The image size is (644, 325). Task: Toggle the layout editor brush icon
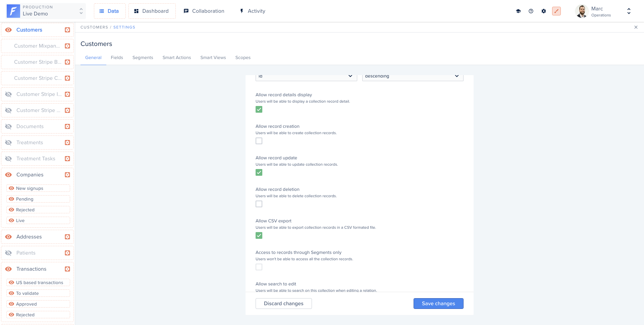click(x=556, y=11)
